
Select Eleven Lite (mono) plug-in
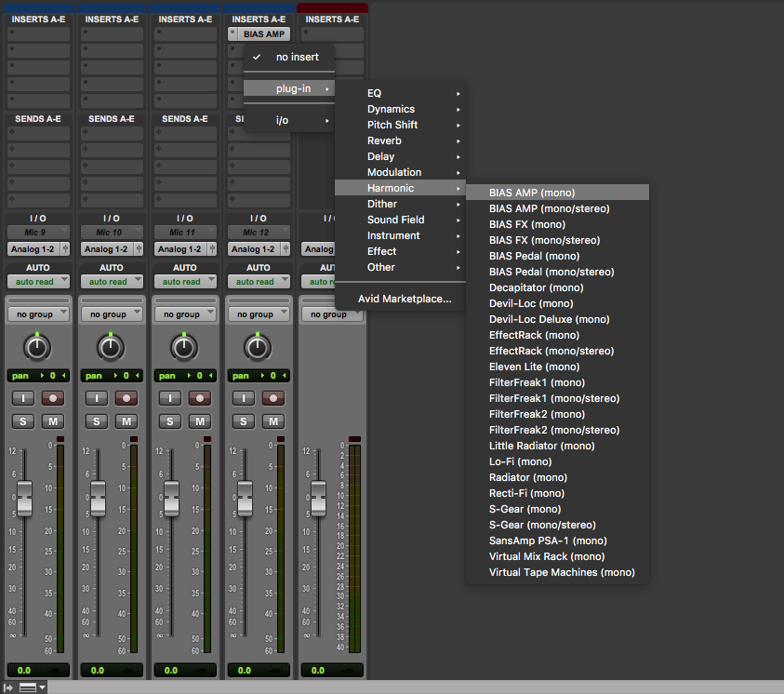(x=557, y=367)
